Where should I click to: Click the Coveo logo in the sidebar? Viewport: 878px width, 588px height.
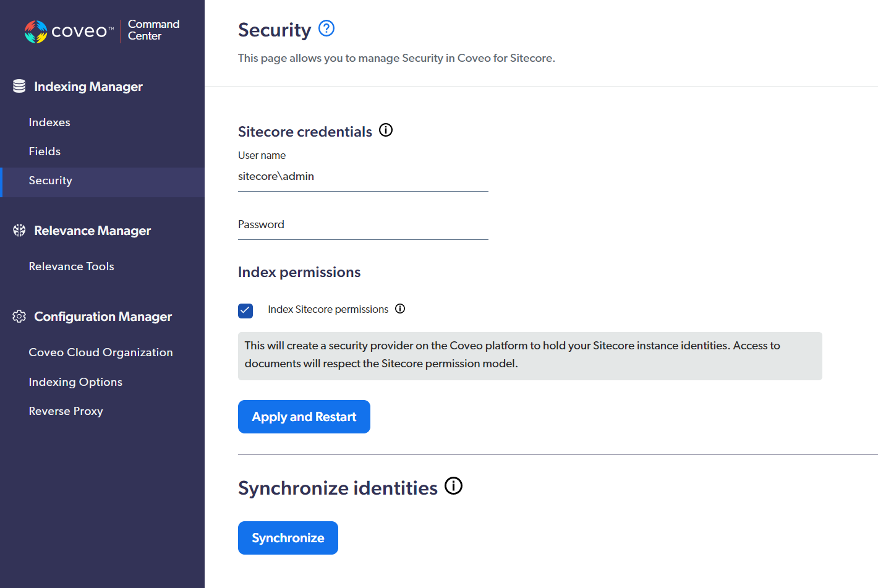(x=69, y=31)
